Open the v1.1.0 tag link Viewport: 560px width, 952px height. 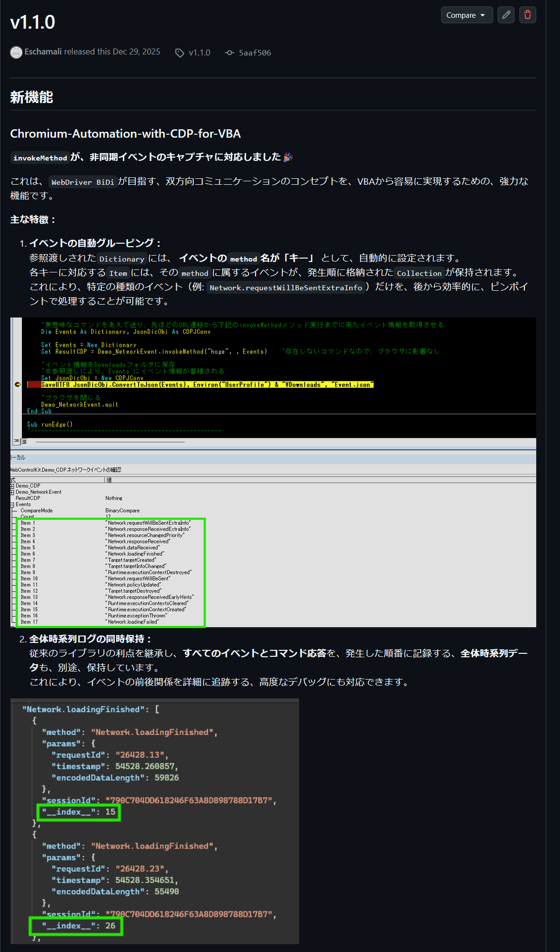[200, 53]
